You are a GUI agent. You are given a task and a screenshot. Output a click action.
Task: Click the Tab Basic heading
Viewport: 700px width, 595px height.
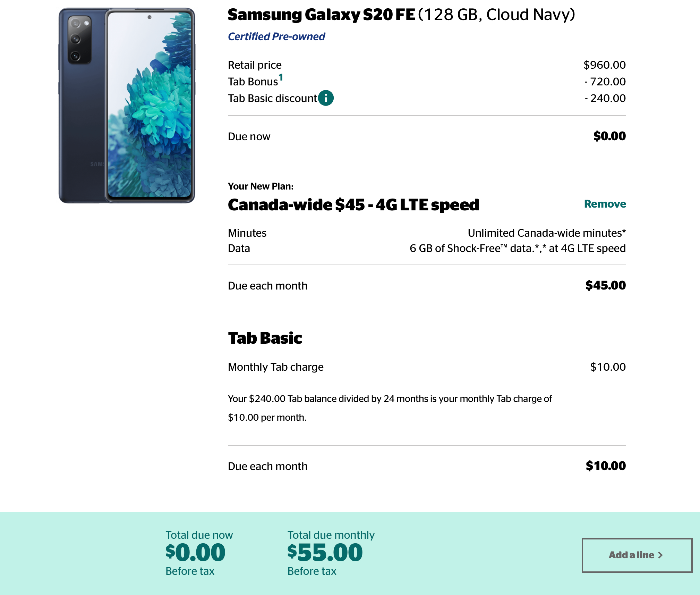(x=265, y=338)
